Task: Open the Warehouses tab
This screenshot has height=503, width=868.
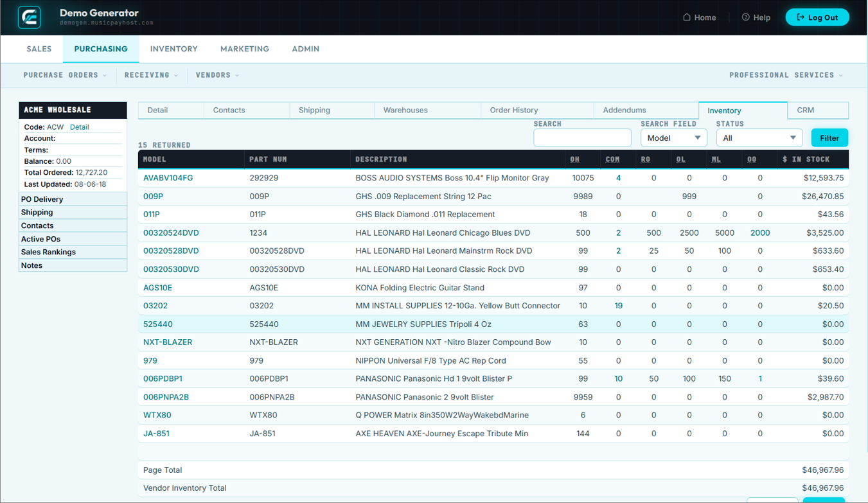Action: point(427,110)
